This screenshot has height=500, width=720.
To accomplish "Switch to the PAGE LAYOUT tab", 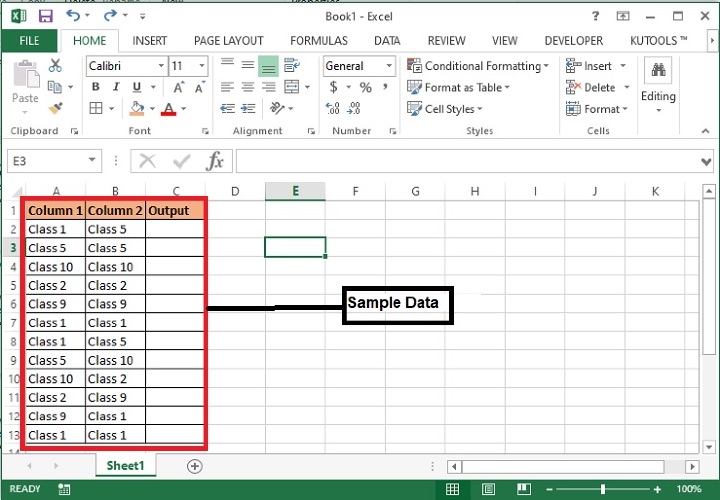I will tap(229, 40).
